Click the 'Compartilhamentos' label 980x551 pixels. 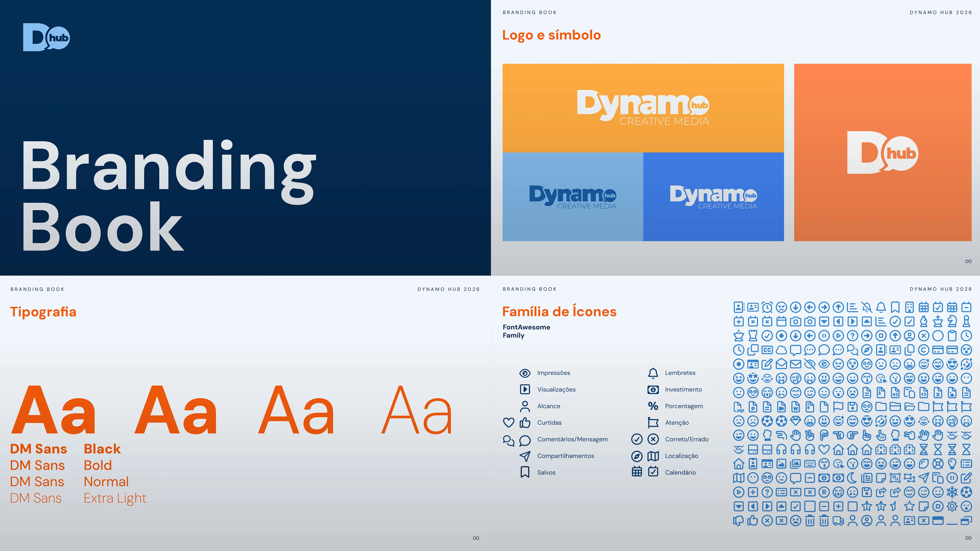click(x=565, y=456)
